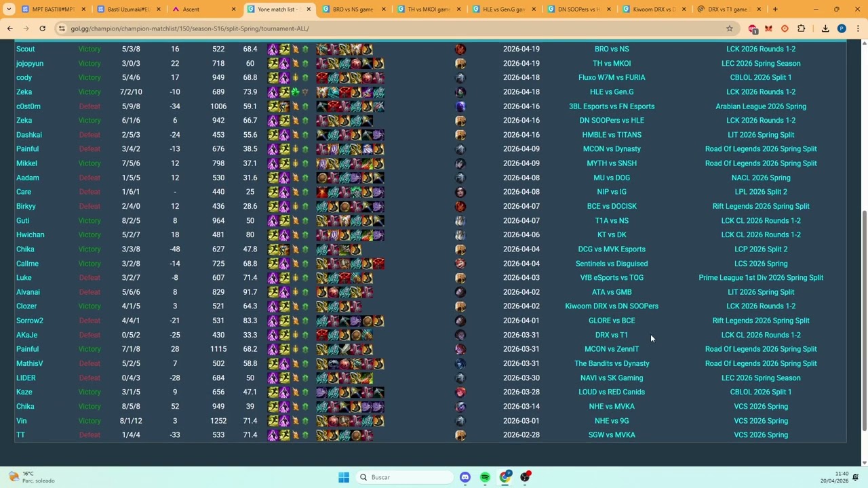Open the NACL 2026 Spring tournament link

[761, 178]
